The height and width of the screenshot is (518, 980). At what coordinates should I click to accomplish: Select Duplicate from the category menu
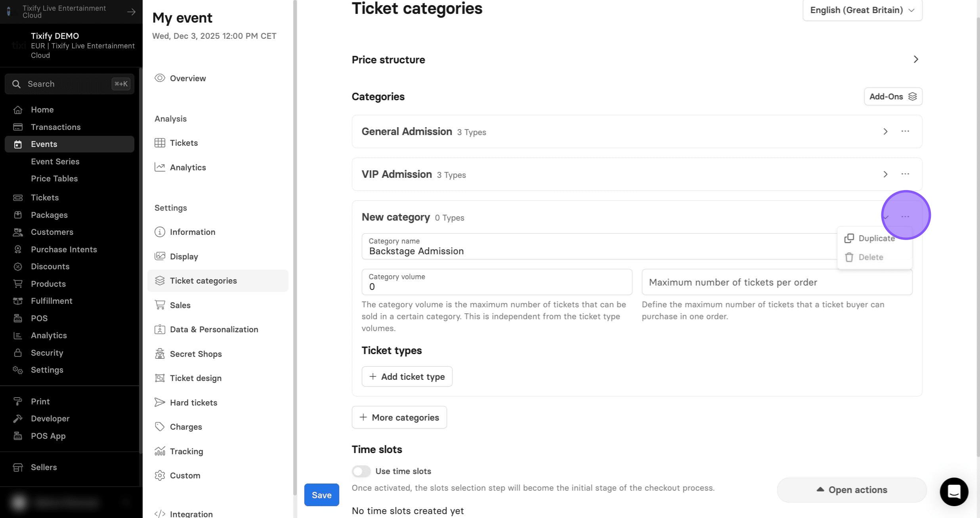870,238
